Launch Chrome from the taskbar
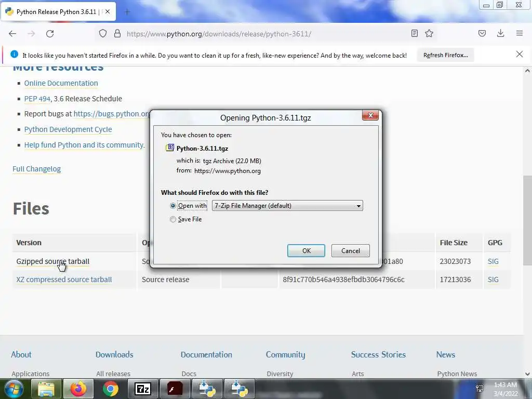The height and width of the screenshot is (399, 532). pos(110,389)
